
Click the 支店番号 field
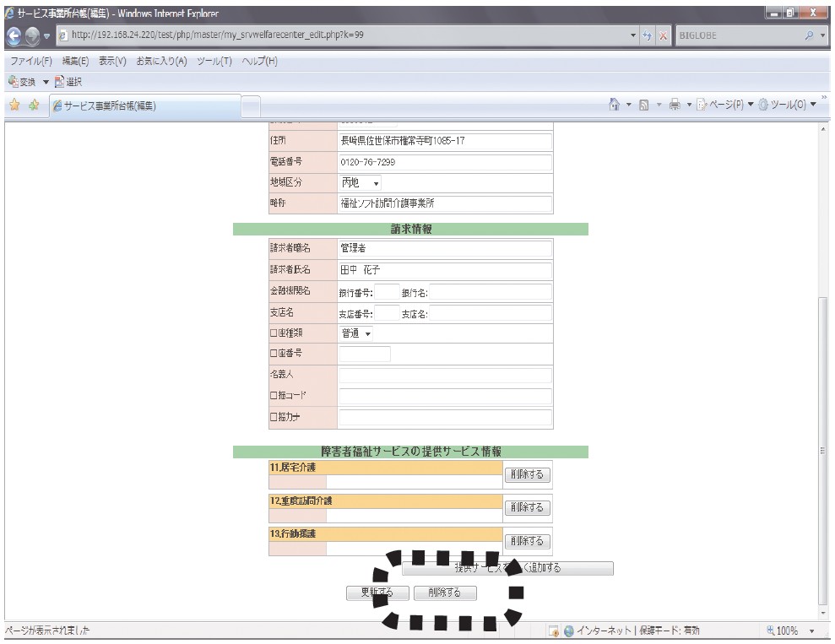coord(387,313)
